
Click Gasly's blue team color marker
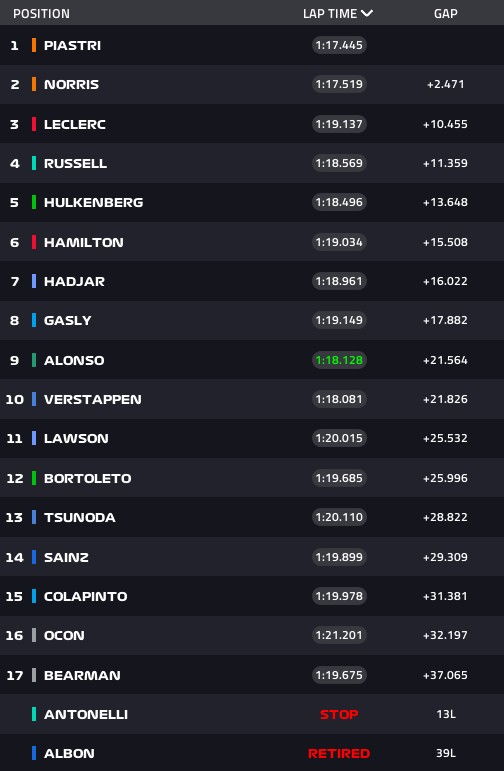pos(34,320)
